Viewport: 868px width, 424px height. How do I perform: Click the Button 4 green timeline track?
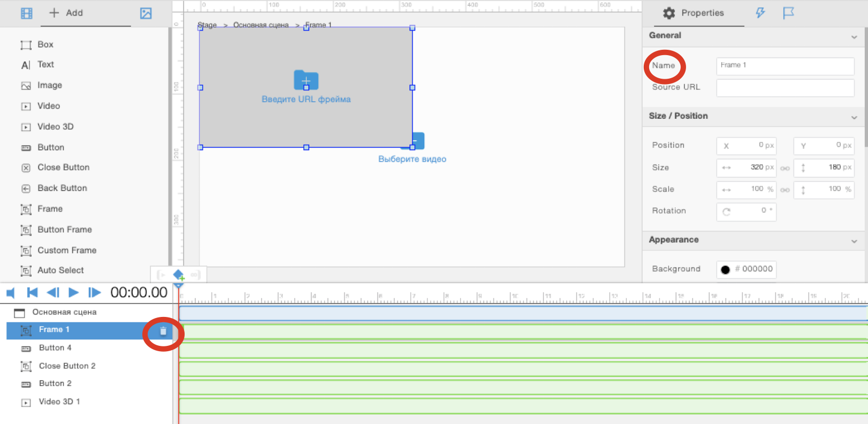coord(523,350)
